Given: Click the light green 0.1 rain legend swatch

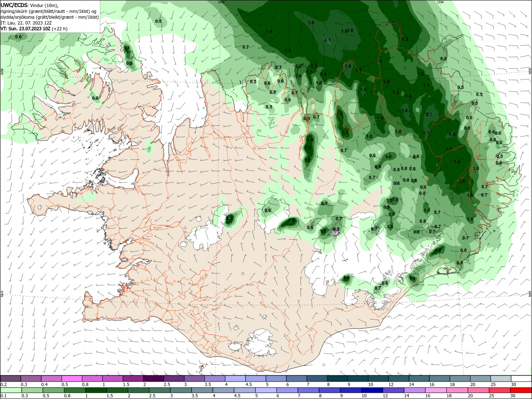Looking at the screenshot, I should pyautogui.click(x=11, y=390).
